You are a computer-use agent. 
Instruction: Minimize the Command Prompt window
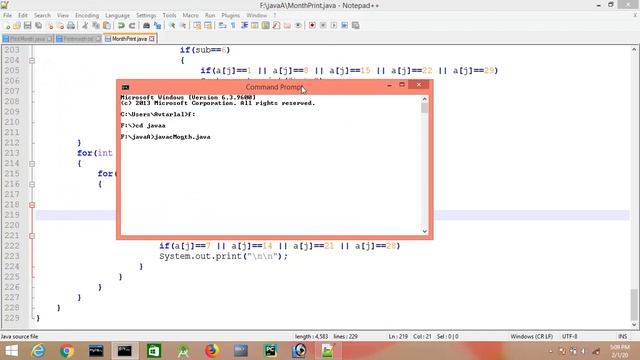tap(389, 85)
